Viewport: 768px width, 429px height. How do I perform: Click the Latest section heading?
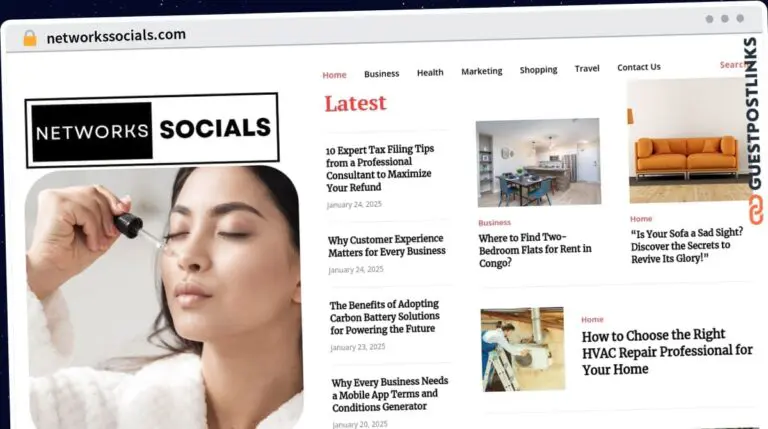356,103
